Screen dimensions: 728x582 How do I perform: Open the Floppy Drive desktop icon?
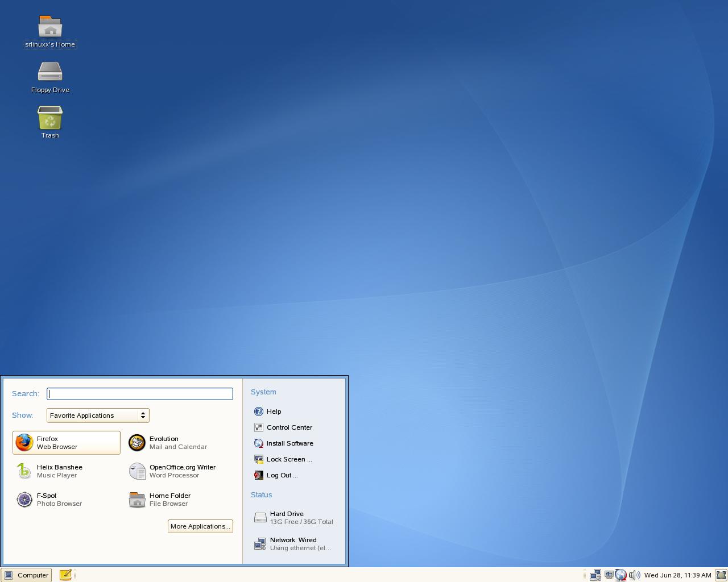(50, 78)
